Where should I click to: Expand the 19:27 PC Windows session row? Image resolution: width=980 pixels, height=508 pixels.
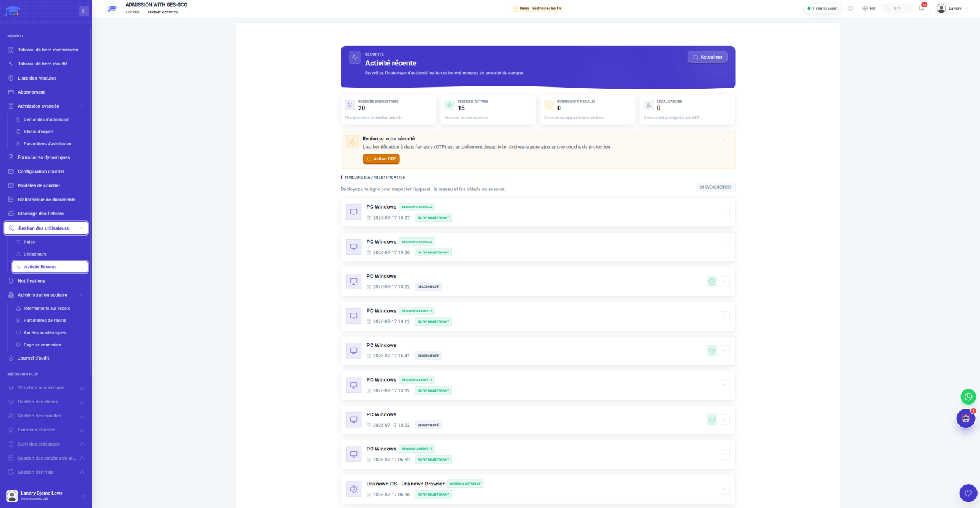pyautogui.click(x=725, y=212)
